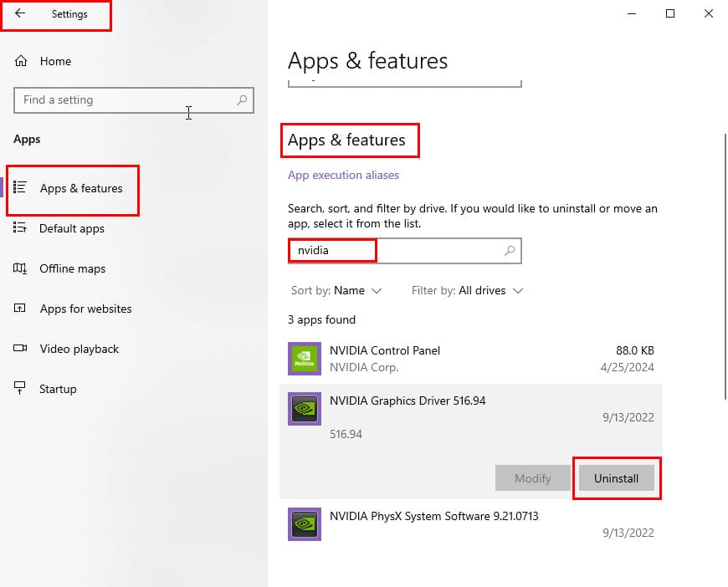Click the NVIDIA Graphics Driver 516.94 title
Screen dimensions: 728x587
pos(408,401)
